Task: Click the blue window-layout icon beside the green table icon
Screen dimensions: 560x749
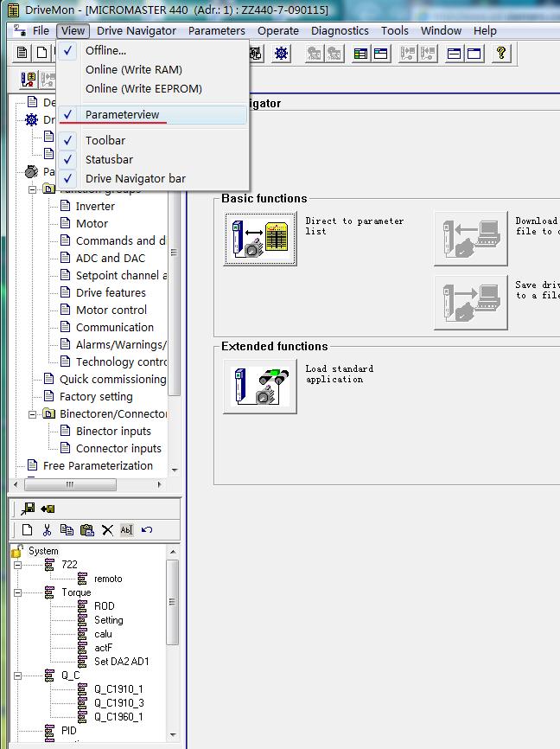Action: pyautogui.click(x=381, y=53)
